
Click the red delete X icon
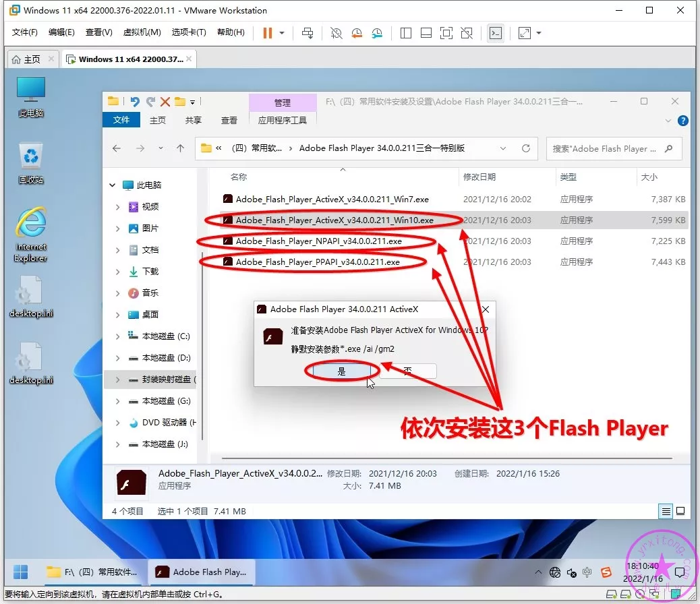(x=165, y=102)
